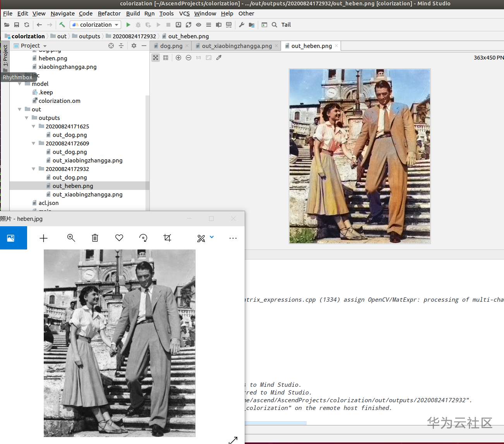The width and height of the screenshot is (504, 444).
Task: Open the Refactor menu
Action: (109, 14)
